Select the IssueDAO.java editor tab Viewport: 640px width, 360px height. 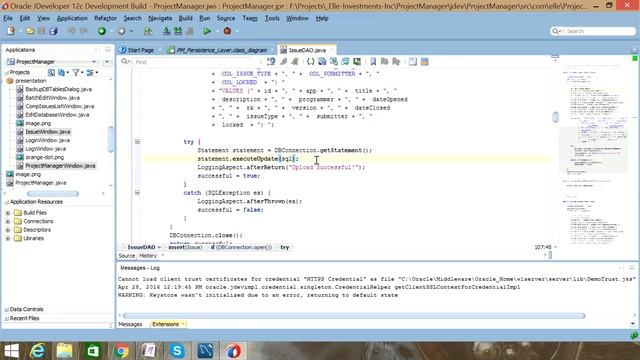point(307,50)
